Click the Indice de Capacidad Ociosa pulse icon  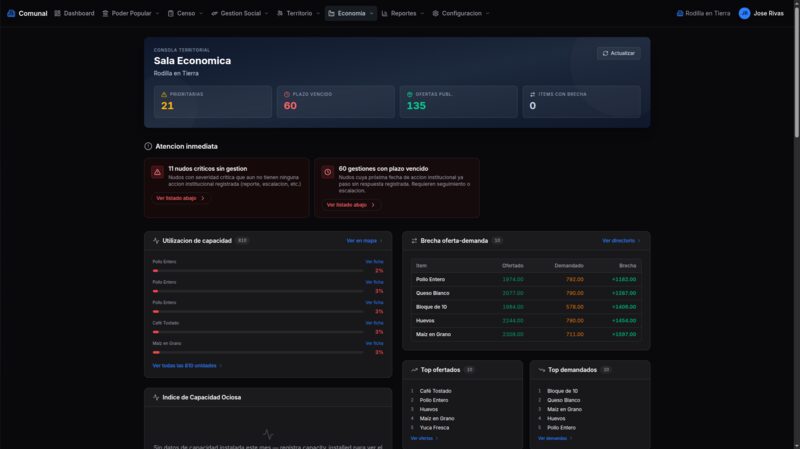156,397
